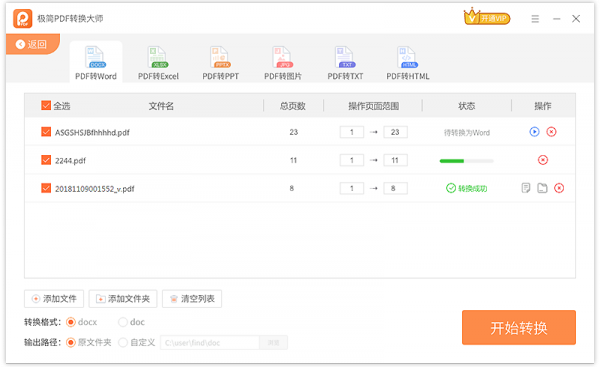Click end page field showing 11
Image resolution: width=600 pixels, height=367 pixels.
pyautogui.click(x=395, y=160)
